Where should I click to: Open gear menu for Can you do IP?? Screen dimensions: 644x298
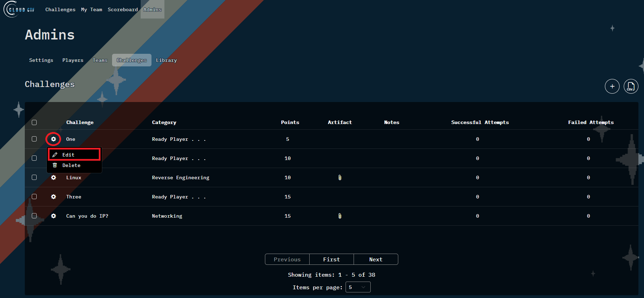click(x=53, y=216)
